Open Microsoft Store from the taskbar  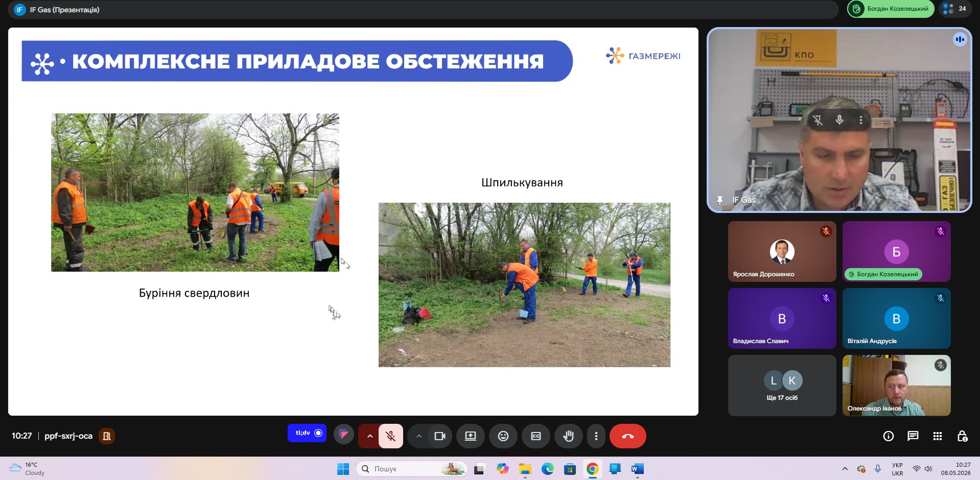[570, 469]
